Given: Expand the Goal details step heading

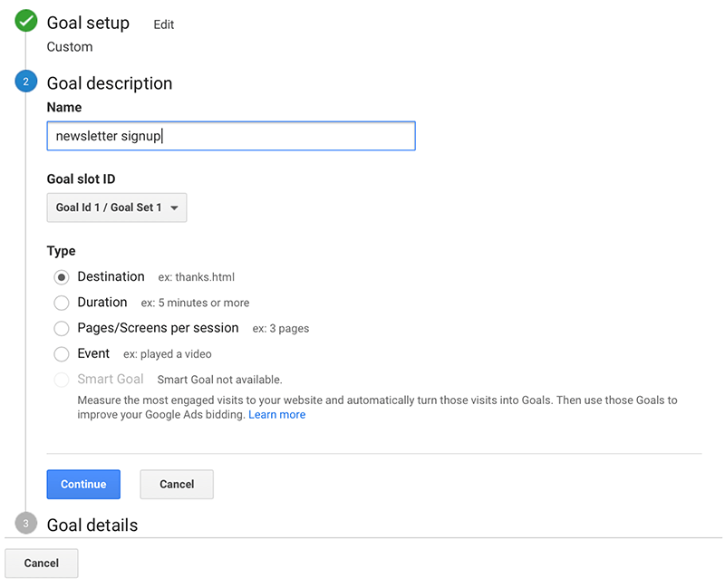Looking at the screenshot, I should click(x=92, y=525).
